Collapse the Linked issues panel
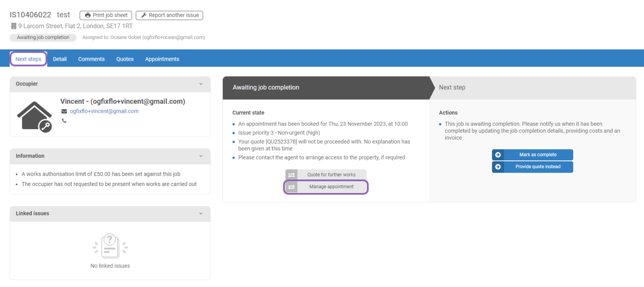644x287 pixels. click(201, 213)
